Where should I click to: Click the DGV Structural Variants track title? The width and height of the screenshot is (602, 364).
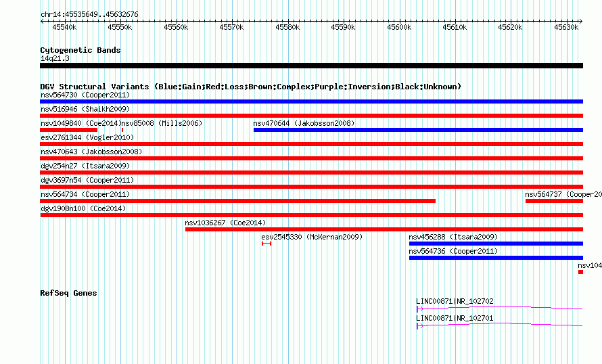pos(250,87)
